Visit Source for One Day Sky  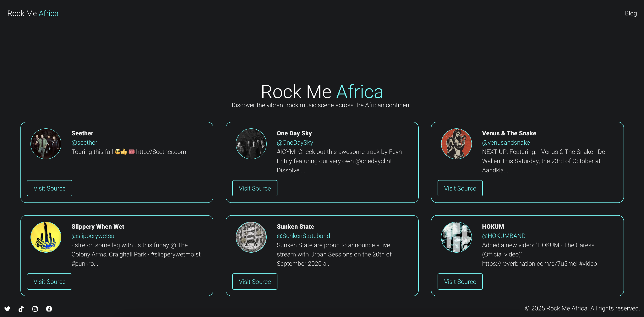[x=255, y=188]
